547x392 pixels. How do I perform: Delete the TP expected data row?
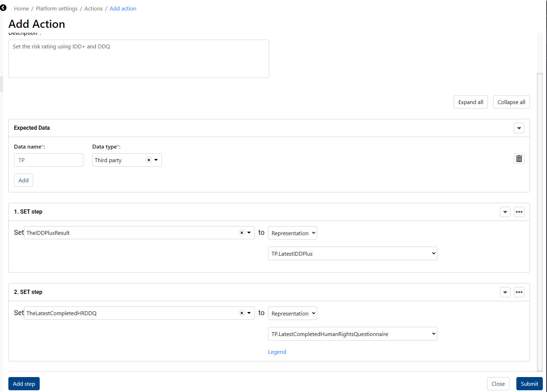(519, 159)
